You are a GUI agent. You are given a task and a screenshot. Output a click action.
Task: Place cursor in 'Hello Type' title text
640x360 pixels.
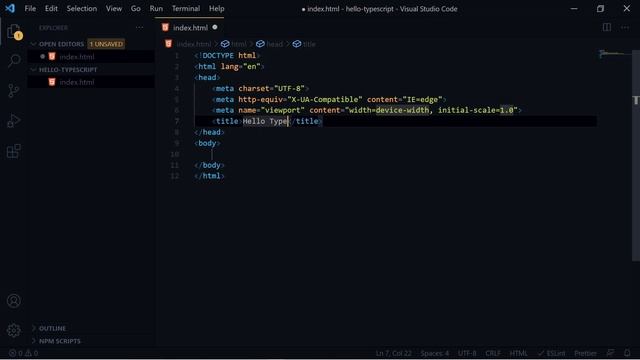[x=266, y=121]
